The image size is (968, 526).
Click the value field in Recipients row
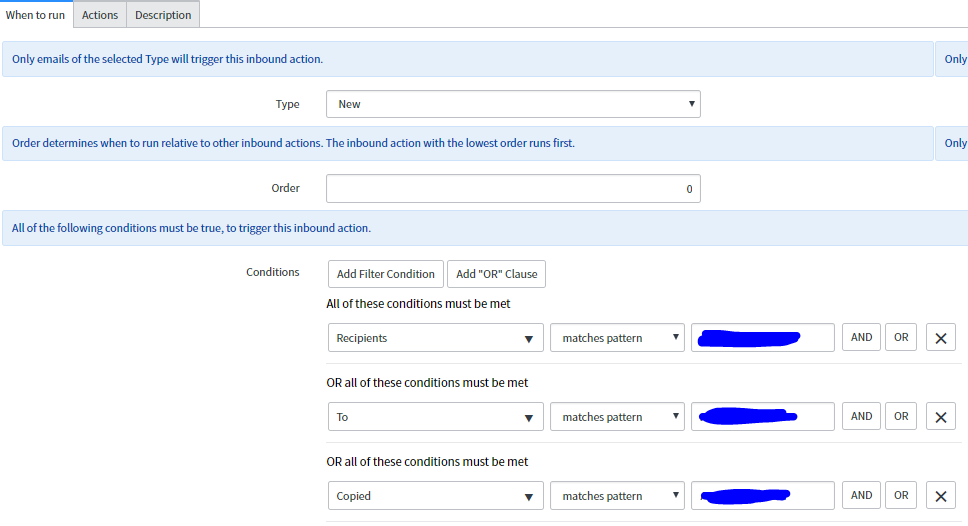coord(762,338)
